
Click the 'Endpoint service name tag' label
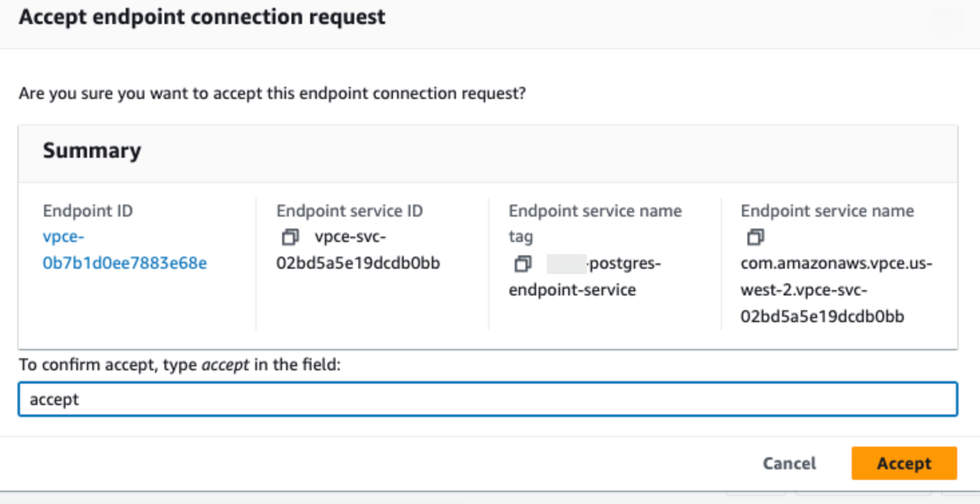594,211
